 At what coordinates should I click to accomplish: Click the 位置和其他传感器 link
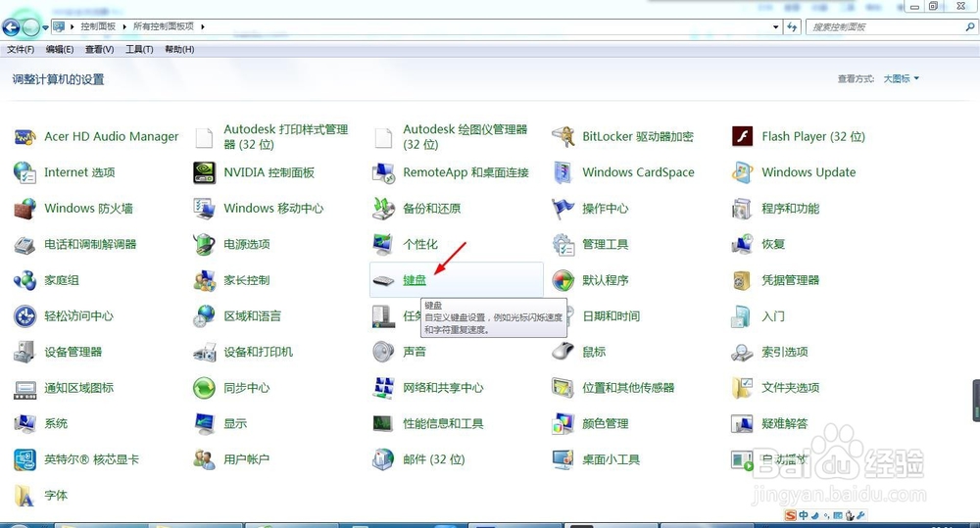[x=628, y=388]
